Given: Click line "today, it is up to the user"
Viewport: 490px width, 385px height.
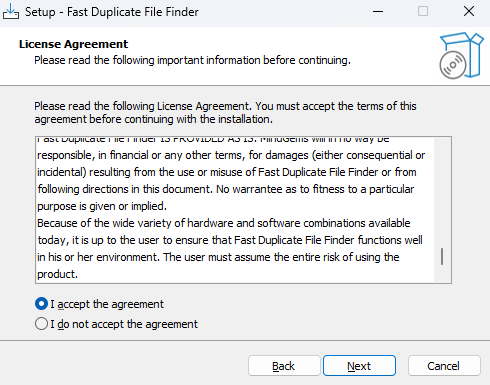Looking at the screenshot, I should (x=230, y=240).
